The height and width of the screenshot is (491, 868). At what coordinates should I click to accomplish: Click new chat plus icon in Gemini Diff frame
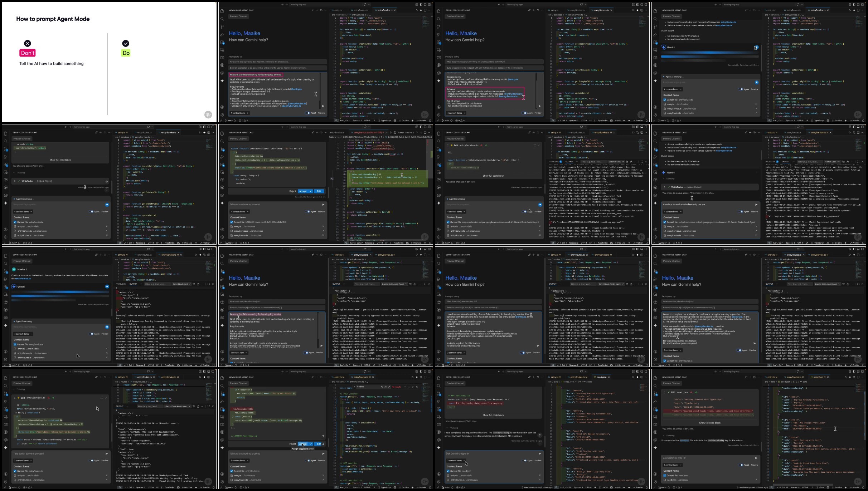pos(316,132)
